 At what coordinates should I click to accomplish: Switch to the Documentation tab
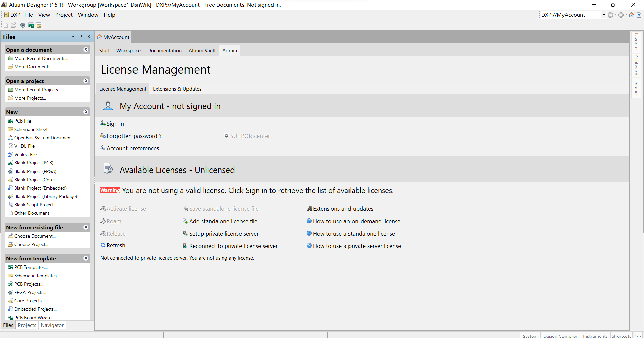click(164, 51)
